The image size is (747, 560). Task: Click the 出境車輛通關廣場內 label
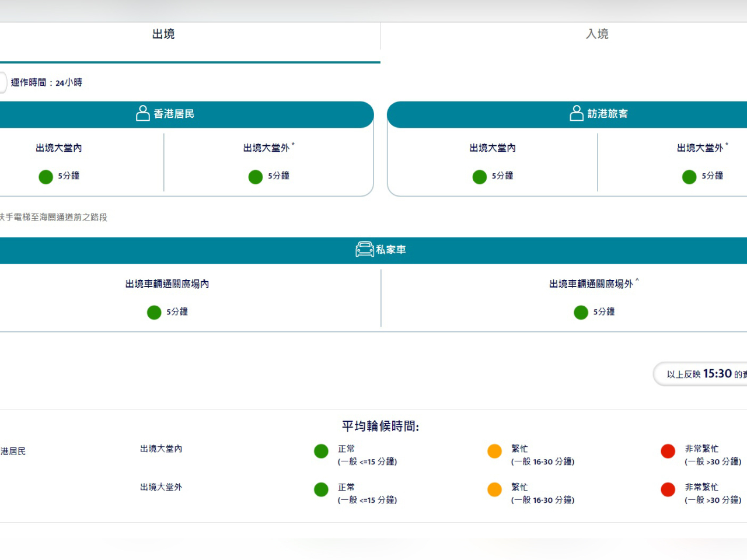(x=167, y=284)
